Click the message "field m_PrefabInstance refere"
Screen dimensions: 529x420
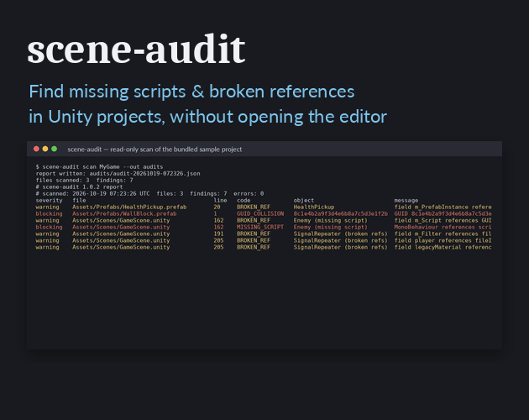pos(443,207)
